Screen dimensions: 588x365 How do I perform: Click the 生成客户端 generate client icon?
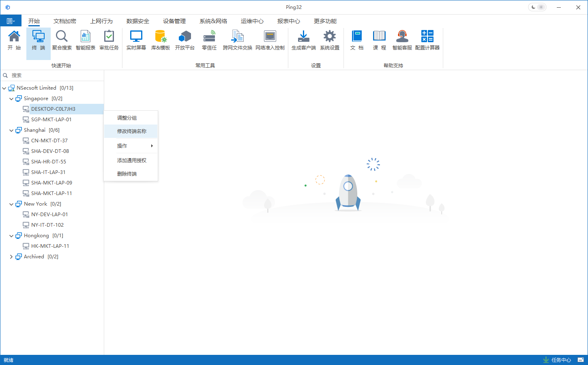pos(303,40)
